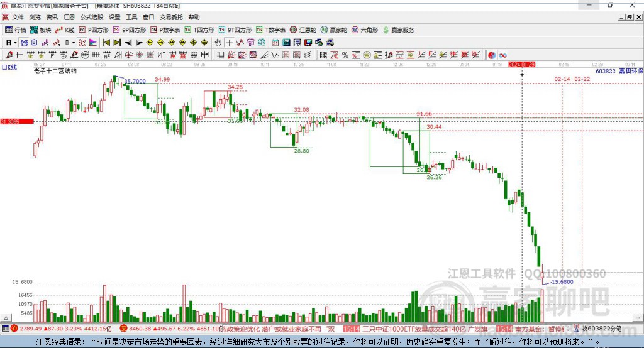
Task: Click the Gann fan lines icon
Action: [231, 55]
